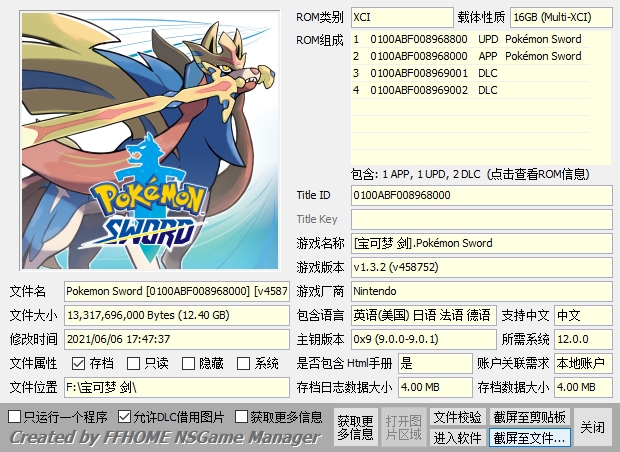Check the 隐藏 hidden attribute checkbox
Screen dimensions: 620x452
point(190,363)
